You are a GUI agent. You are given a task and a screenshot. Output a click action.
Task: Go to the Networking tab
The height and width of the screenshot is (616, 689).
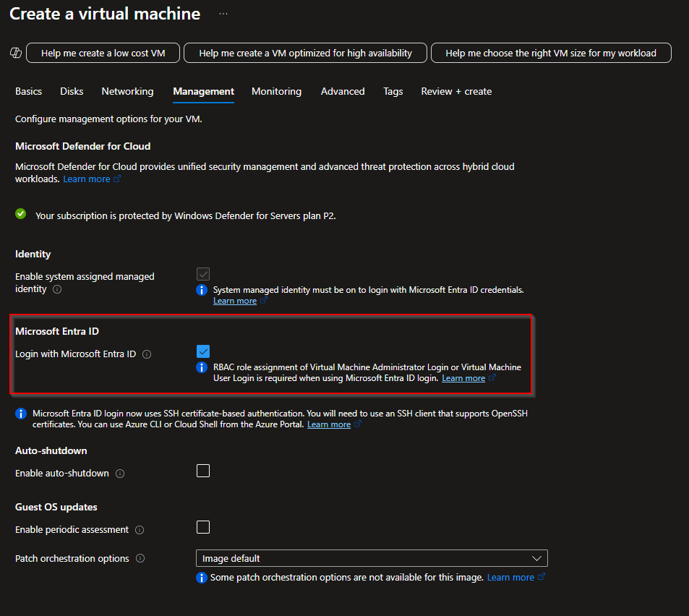127,91
